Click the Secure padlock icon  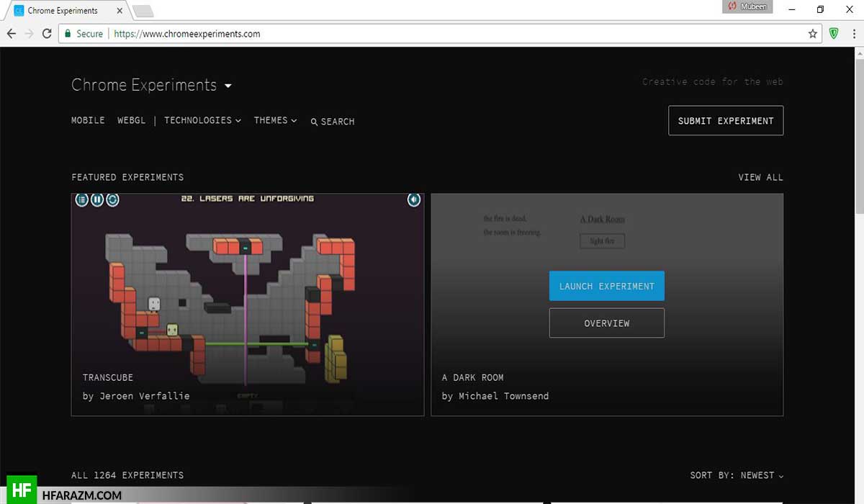pos(68,34)
